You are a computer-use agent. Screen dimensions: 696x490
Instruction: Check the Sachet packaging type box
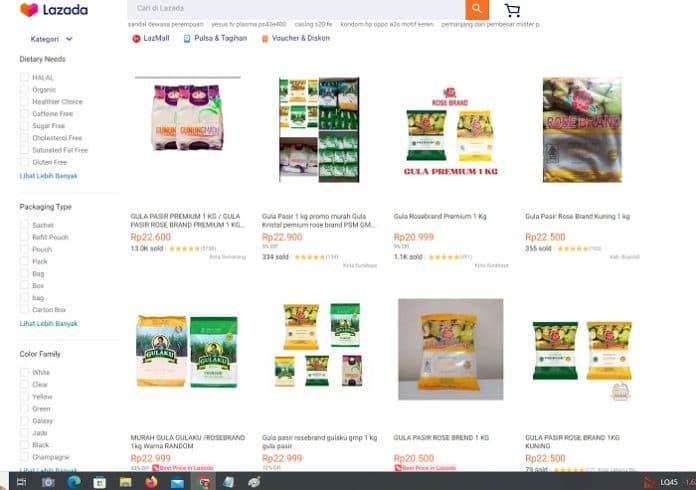(24, 225)
